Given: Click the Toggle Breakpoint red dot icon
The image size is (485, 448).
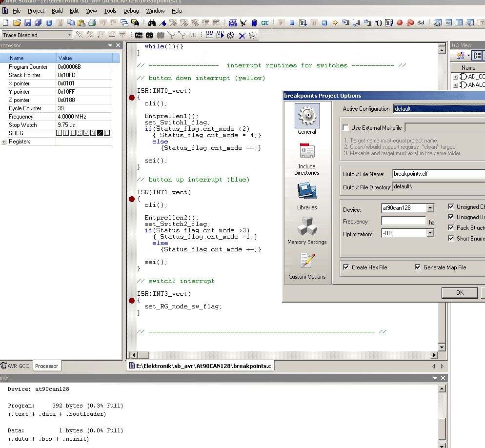Looking at the screenshot, I should (400, 22).
